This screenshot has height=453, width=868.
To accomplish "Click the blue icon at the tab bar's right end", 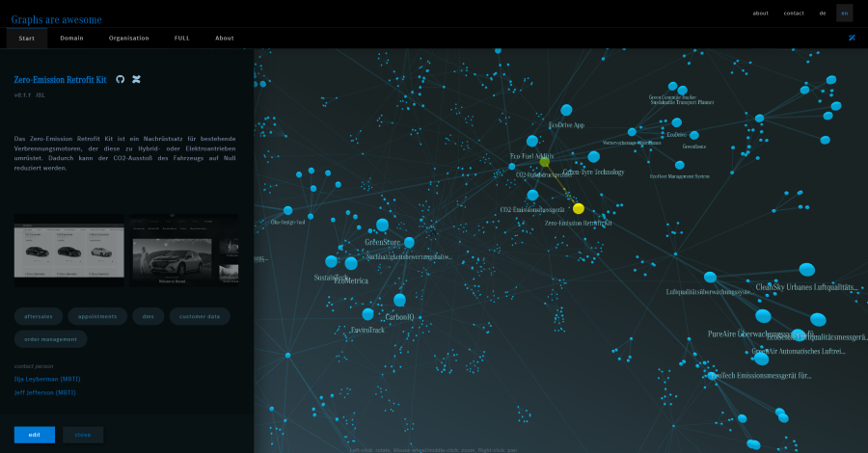I will click(852, 38).
